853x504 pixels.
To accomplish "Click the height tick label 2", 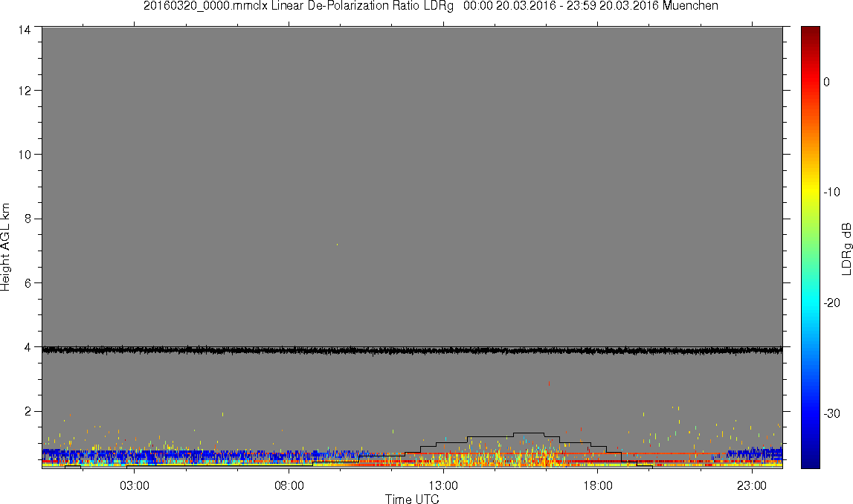I will [28, 411].
